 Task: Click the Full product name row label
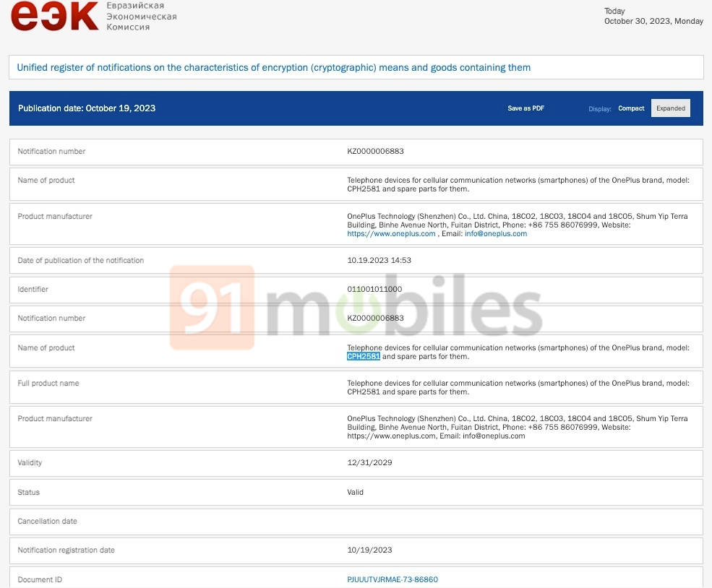click(x=48, y=383)
